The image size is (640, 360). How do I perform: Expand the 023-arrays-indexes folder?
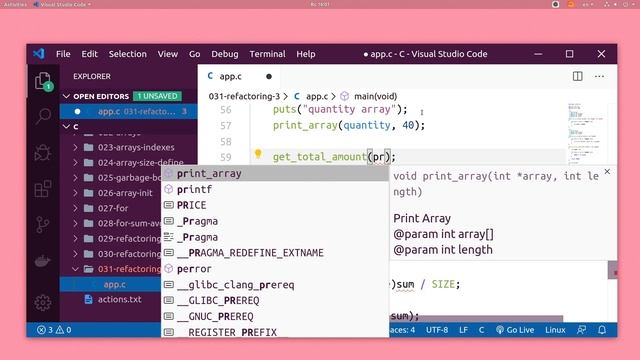pyautogui.click(x=76, y=147)
